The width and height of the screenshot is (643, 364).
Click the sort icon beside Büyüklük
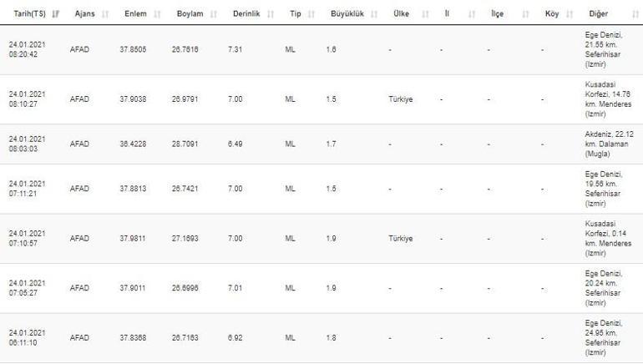(374, 14)
